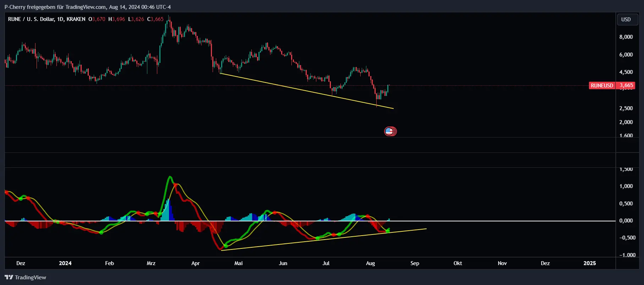Click the Apr time axis label

(x=196, y=263)
